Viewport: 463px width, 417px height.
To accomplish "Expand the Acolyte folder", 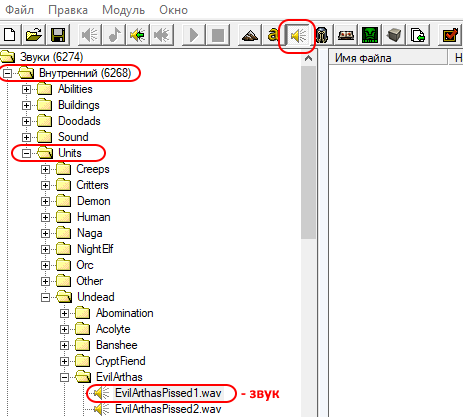I will (64, 329).
